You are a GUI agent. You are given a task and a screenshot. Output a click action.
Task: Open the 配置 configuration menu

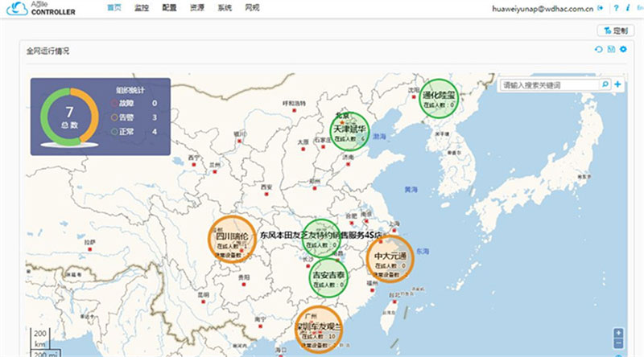click(x=169, y=7)
